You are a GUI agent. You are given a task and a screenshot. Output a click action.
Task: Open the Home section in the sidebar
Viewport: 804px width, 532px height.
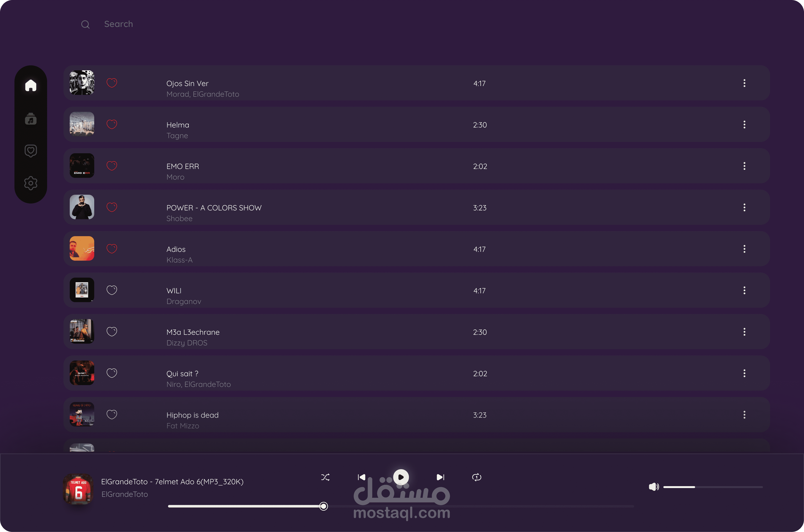[x=31, y=85]
